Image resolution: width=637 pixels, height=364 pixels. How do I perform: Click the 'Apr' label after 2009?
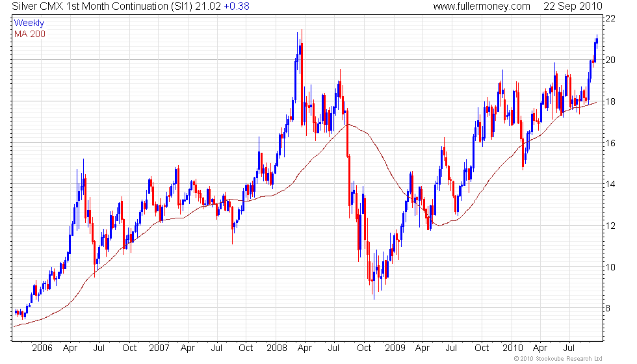point(422,348)
